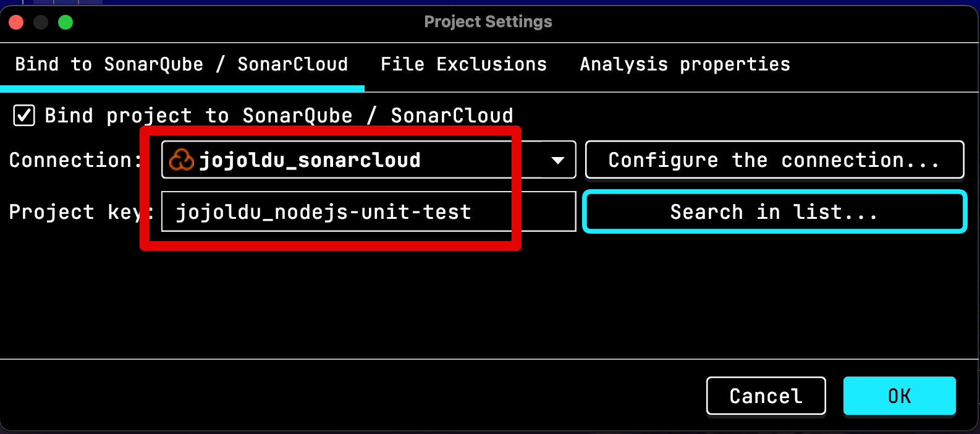Open the Analysis properties tab
Viewport: 980px width, 434px height.
pyautogui.click(x=685, y=64)
